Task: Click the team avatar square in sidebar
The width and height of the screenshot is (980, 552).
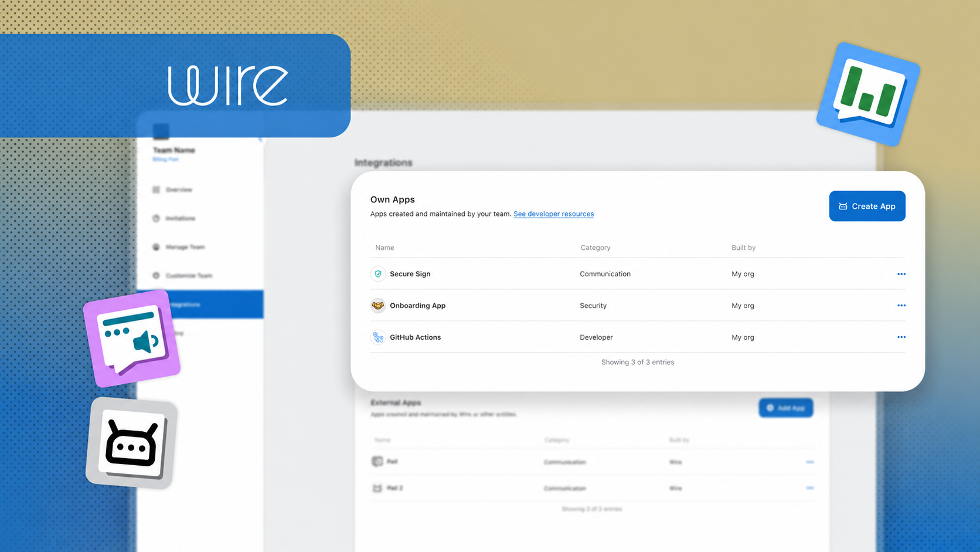Action: [161, 131]
